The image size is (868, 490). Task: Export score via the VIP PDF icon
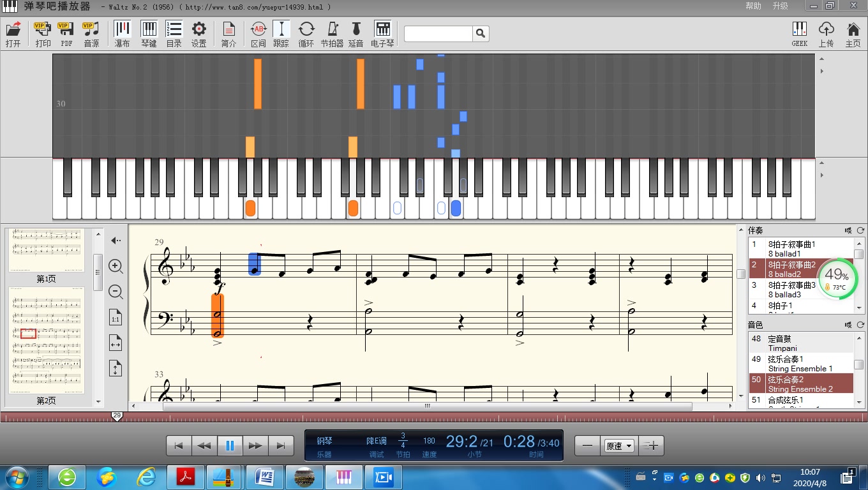66,34
